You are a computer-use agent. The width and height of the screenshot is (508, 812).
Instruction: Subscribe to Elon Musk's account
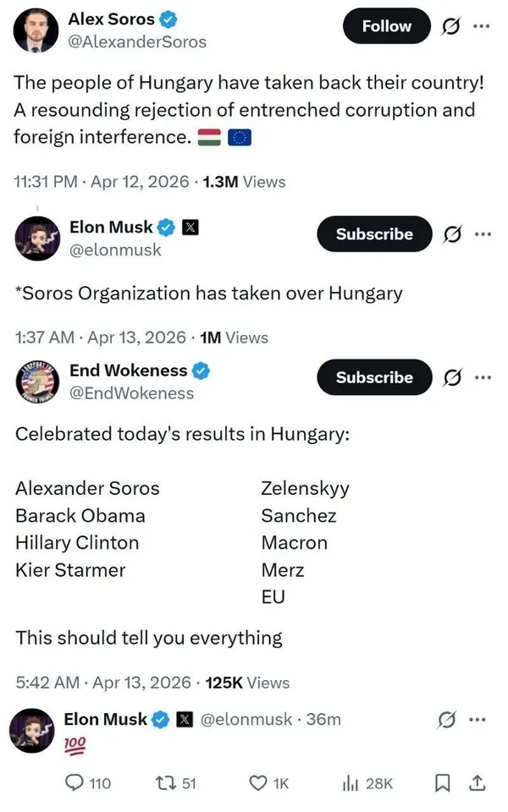pos(374,234)
